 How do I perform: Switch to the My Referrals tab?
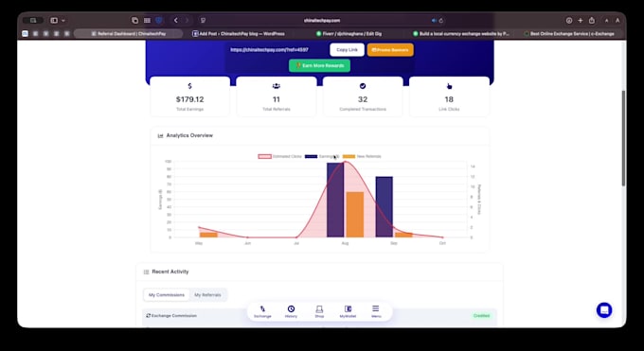pyautogui.click(x=207, y=295)
